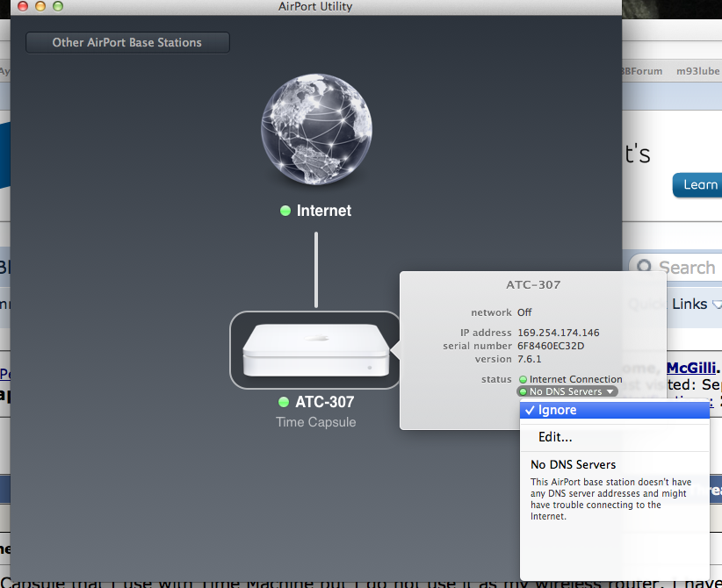Image resolution: width=722 pixels, height=588 pixels.
Task: Click the version value 7.6.1
Action: pos(529,359)
